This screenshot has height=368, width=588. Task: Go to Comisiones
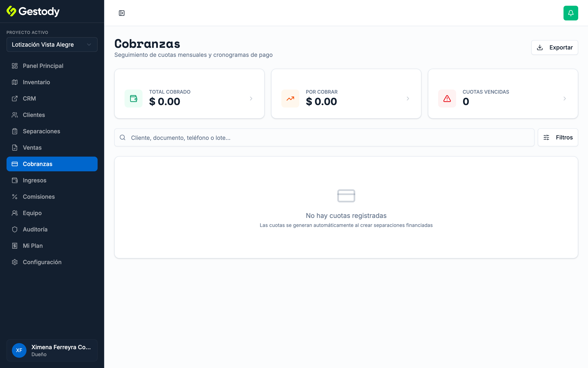[x=52, y=197]
